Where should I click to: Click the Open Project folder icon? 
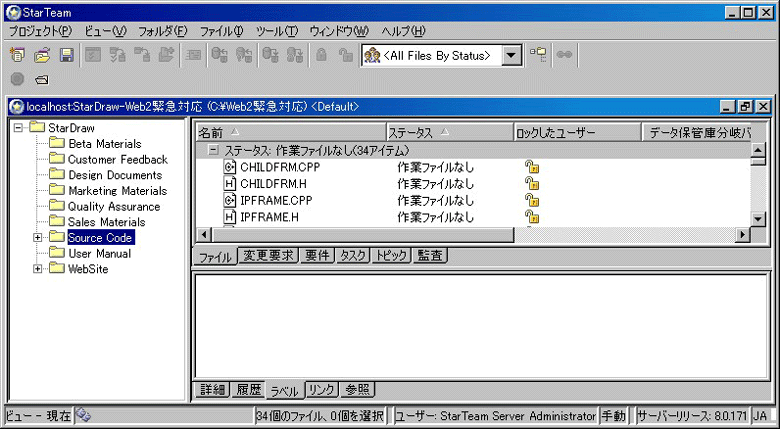tap(42, 55)
